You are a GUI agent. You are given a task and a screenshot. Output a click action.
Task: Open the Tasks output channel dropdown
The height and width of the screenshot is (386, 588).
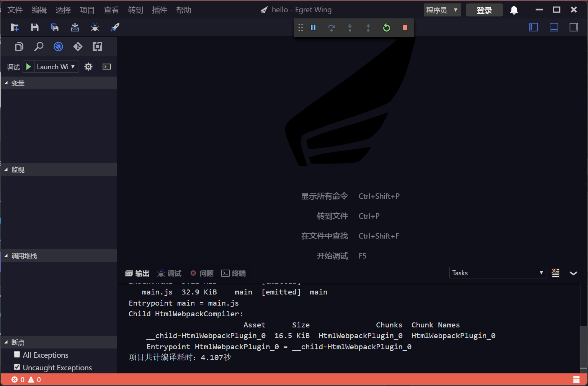[498, 273]
